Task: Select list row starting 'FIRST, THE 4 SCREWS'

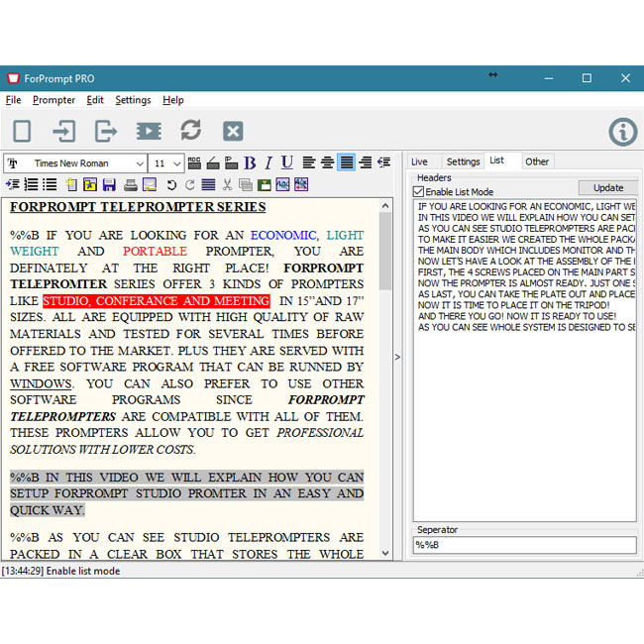Action: click(526, 272)
